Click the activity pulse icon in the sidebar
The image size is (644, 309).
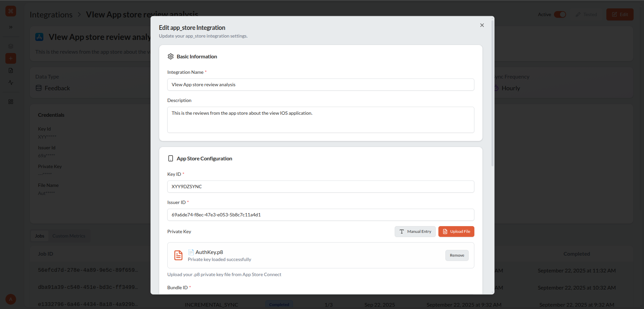pyautogui.click(x=10, y=82)
